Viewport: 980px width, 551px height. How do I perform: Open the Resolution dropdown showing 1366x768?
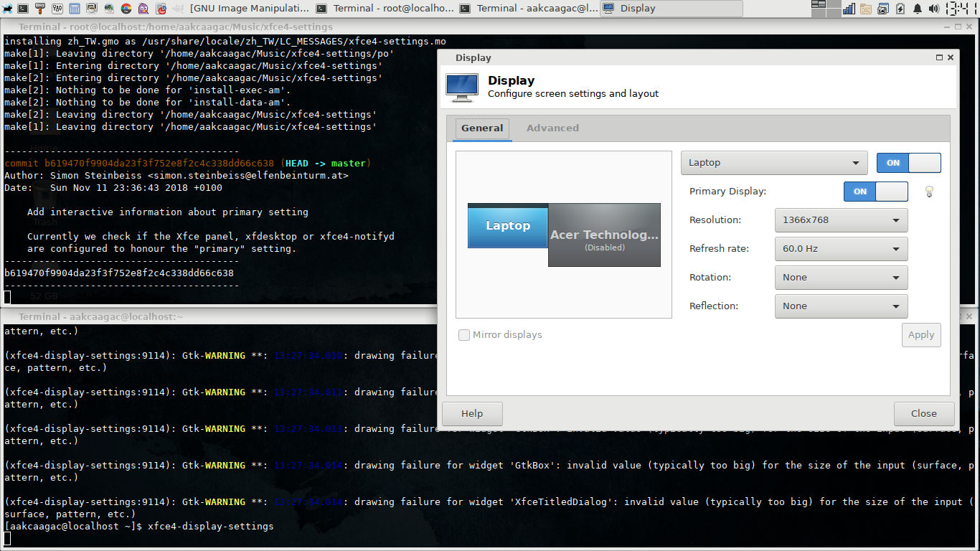(841, 220)
